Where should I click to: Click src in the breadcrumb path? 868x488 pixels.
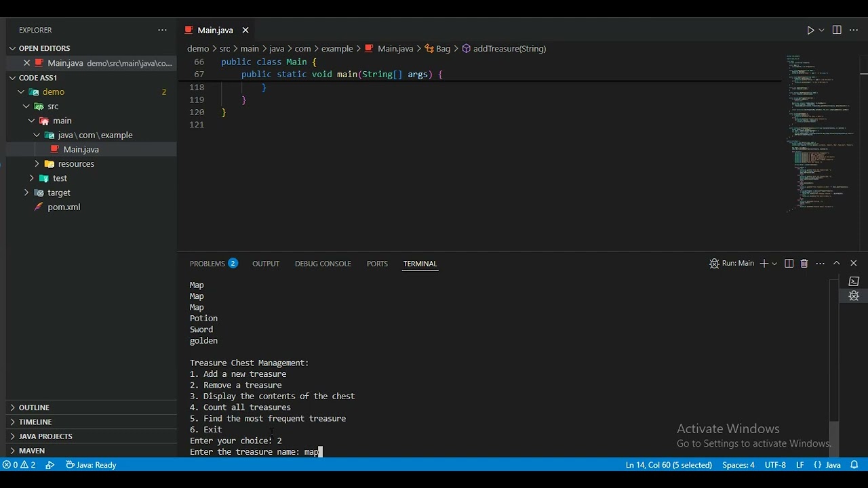224,48
